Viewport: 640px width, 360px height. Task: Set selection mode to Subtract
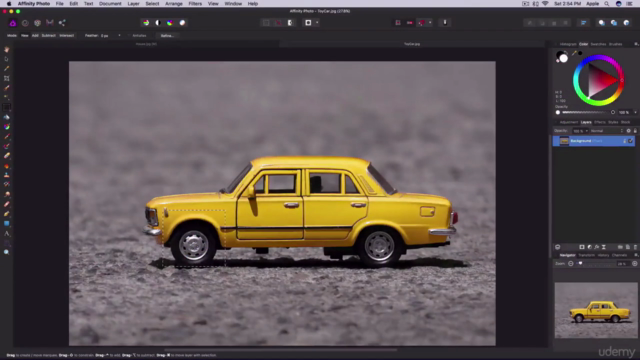click(x=49, y=36)
